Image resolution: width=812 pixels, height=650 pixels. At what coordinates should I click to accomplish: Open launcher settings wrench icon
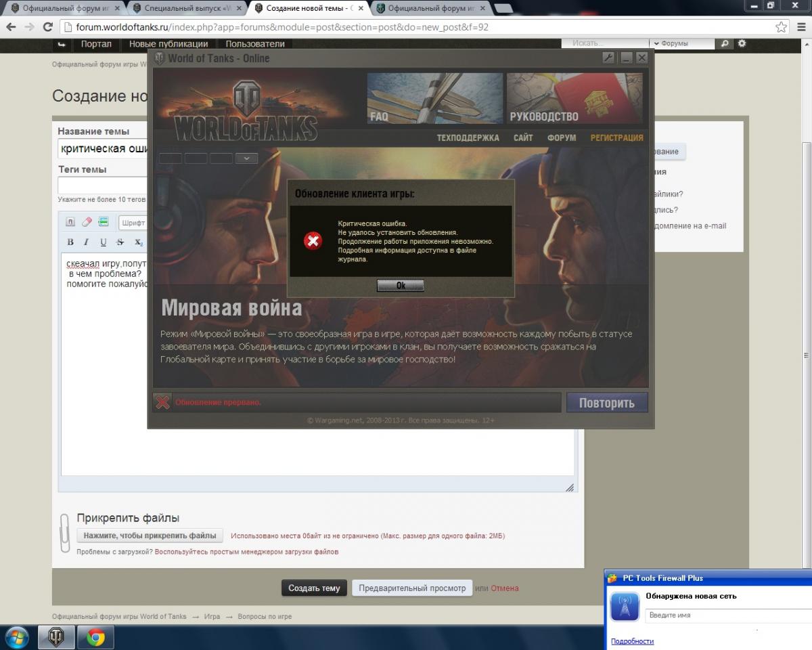608,58
